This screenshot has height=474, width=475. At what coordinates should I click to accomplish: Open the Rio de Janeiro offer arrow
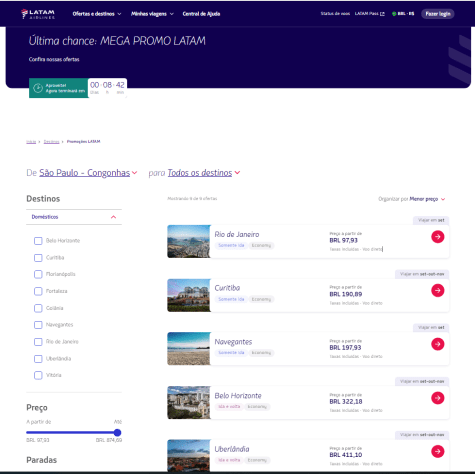[438, 237]
